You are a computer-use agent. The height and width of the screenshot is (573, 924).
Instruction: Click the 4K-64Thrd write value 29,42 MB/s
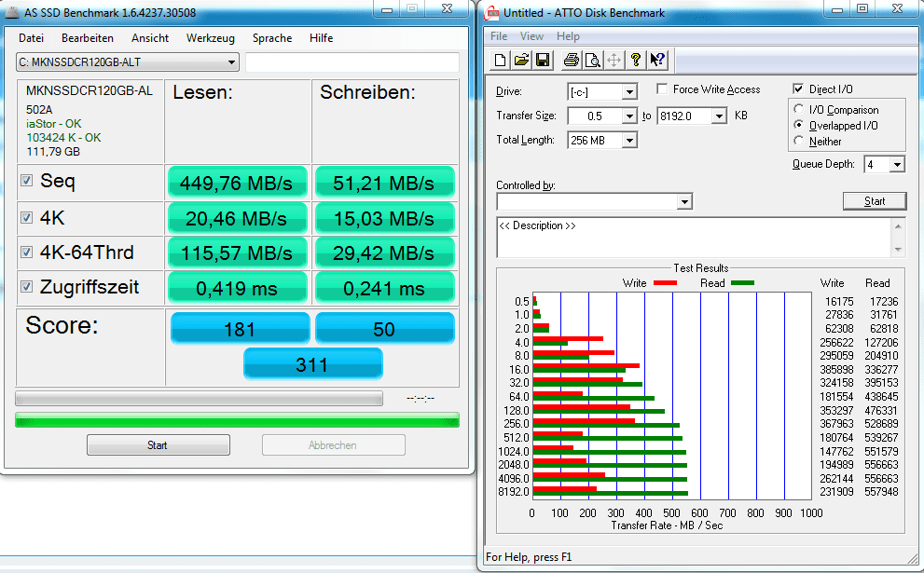[384, 253]
